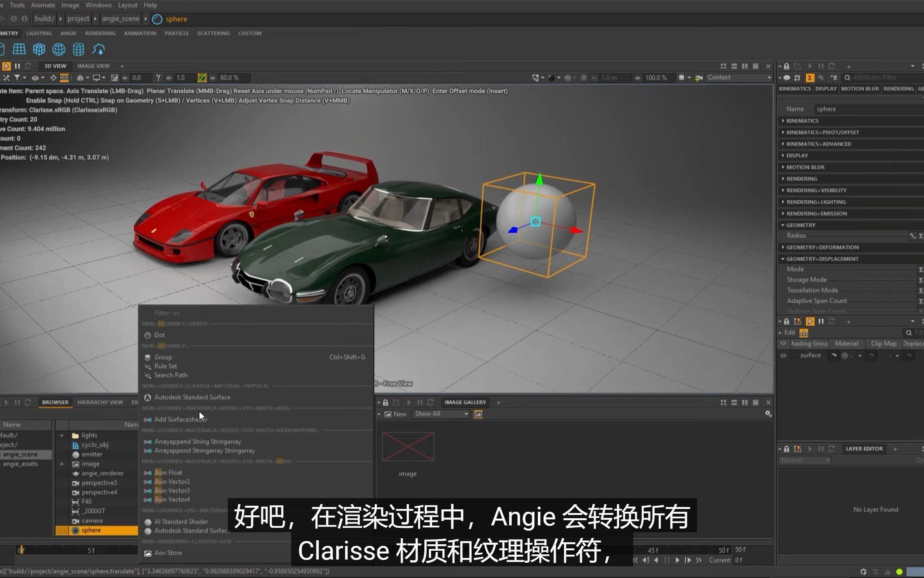This screenshot has width=924, height=578.
Task: Open the Context dropdown above the viewport
Action: (x=739, y=77)
